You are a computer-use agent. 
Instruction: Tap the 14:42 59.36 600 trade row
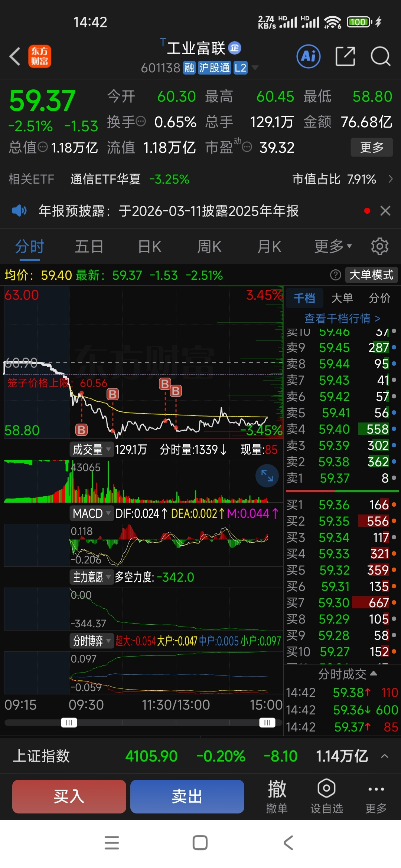[x=342, y=710]
